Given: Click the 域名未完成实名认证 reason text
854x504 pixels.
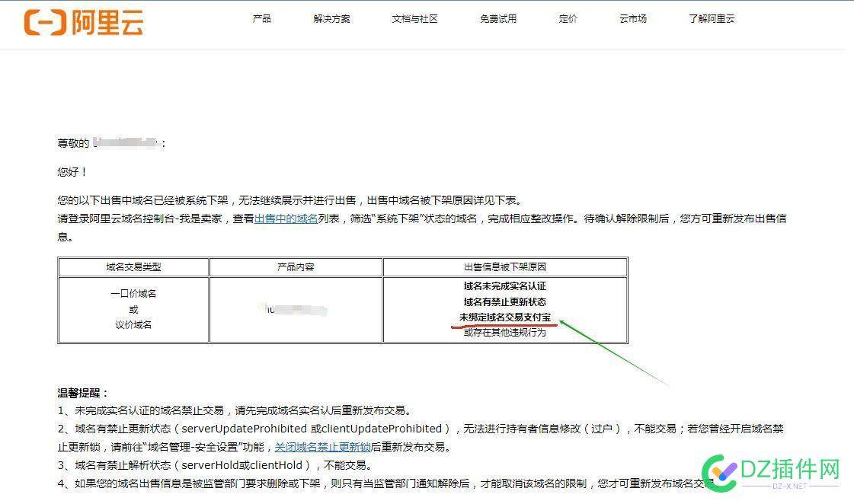Looking at the screenshot, I should [x=505, y=286].
